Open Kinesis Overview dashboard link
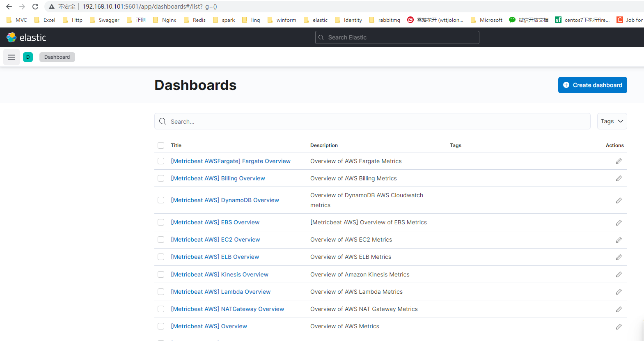Image resolution: width=644 pixels, height=341 pixels. tap(220, 274)
